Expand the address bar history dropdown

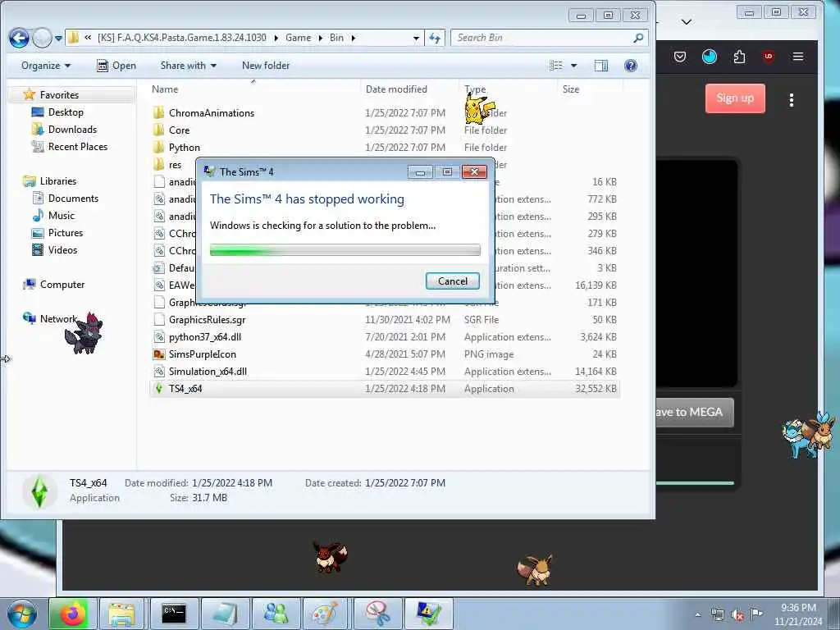[416, 39]
